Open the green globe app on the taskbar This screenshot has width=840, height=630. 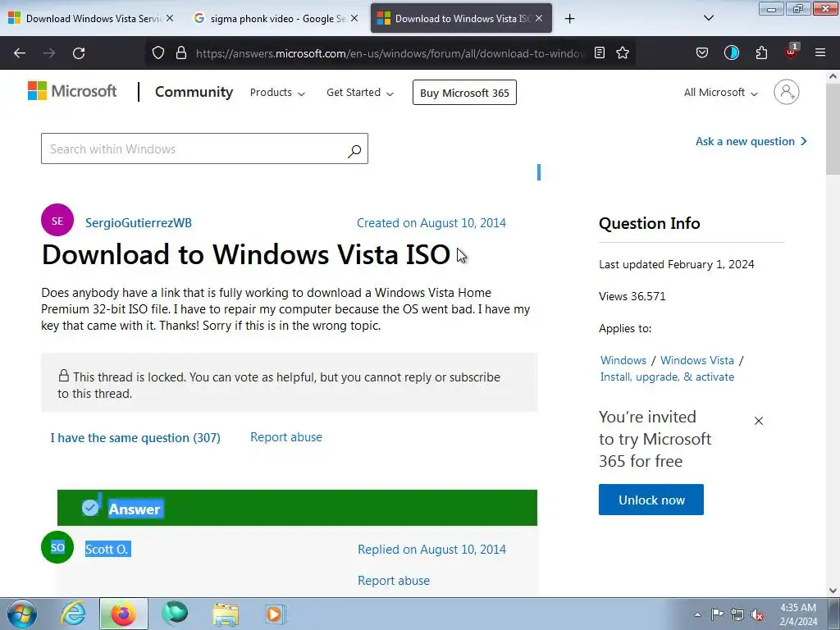point(175,614)
